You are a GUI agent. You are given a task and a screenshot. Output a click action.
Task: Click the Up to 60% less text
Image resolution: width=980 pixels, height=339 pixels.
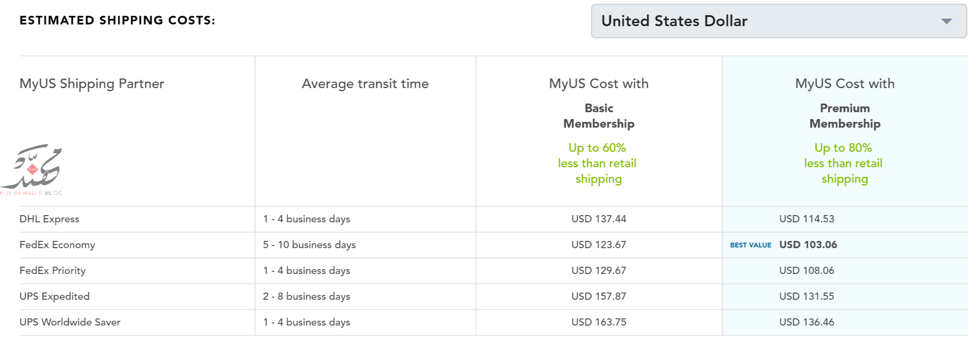point(597,163)
